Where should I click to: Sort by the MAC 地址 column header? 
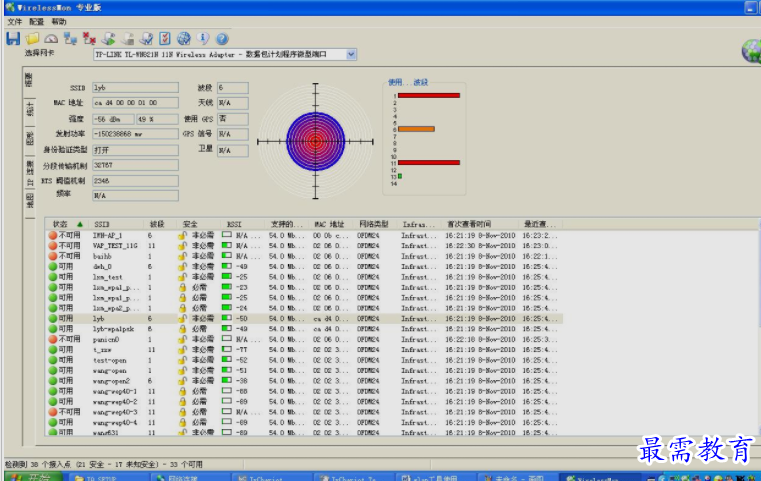331,224
